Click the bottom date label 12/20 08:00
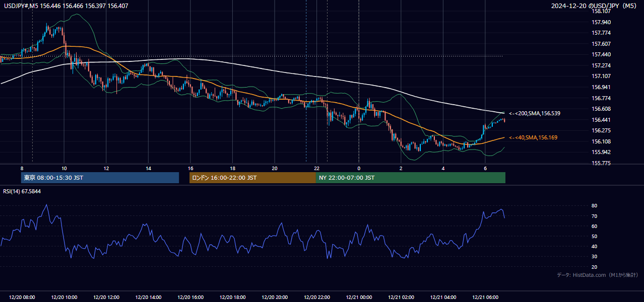The width and height of the screenshot is (644, 302). [22, 297]
